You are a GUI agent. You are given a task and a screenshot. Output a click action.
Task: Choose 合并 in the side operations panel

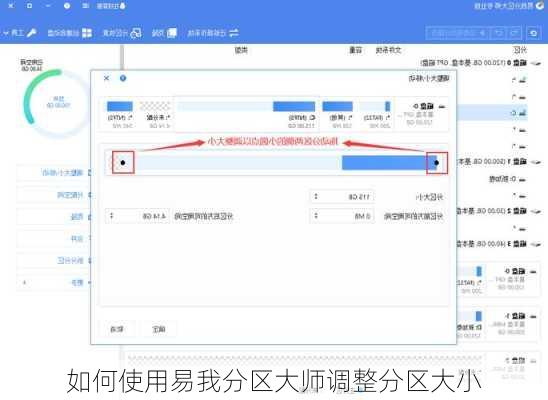click(x=53, y=239)
